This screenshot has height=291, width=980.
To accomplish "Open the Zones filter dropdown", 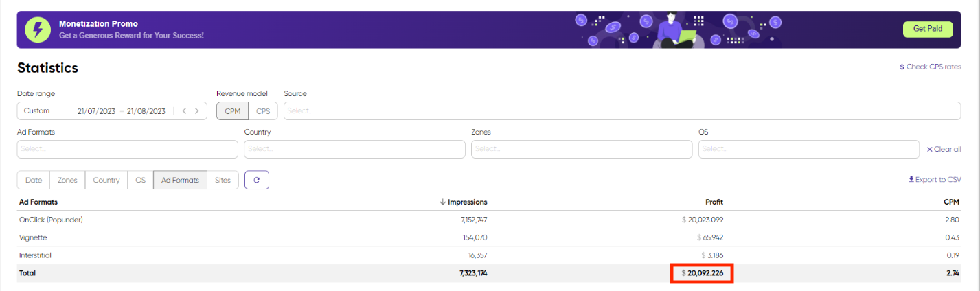I will [581, 149].
